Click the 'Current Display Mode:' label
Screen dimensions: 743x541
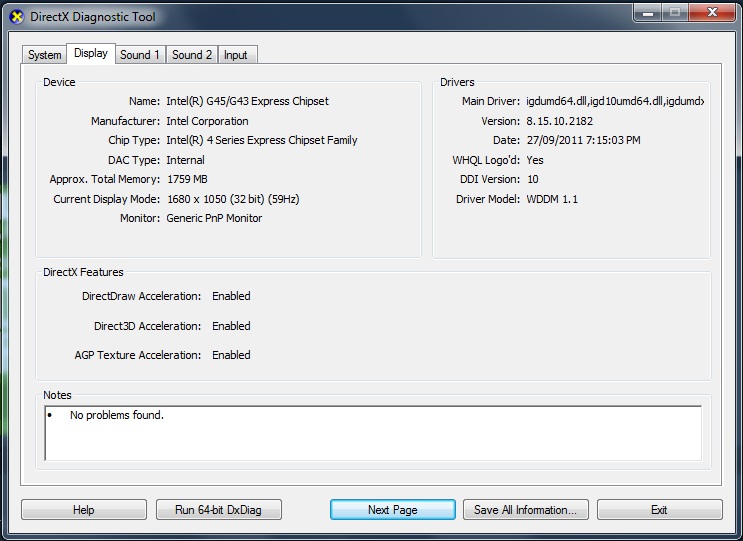[x=107, y=199]
